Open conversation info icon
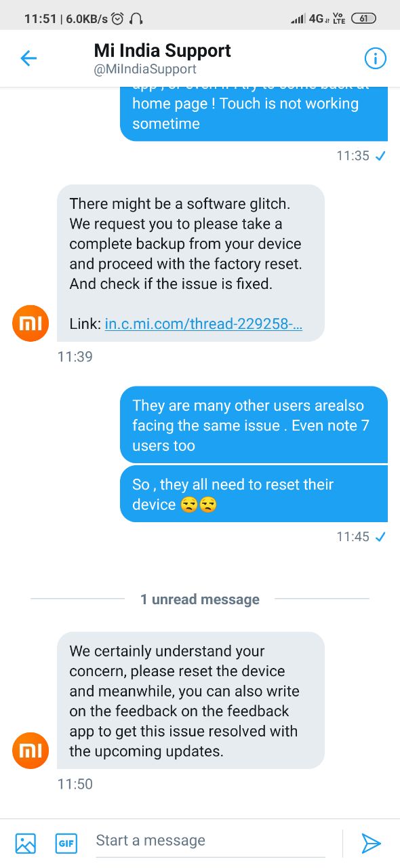400x868 pixels. [375, 58]
